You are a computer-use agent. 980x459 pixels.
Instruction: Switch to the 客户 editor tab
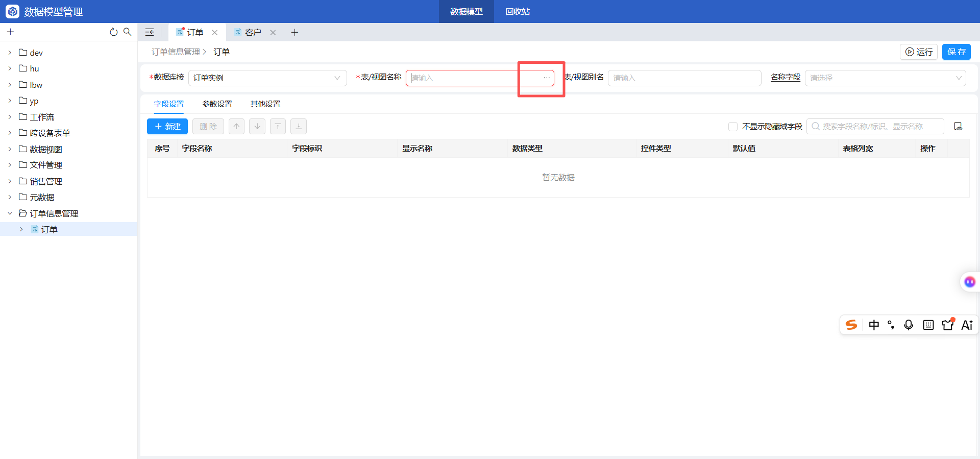[x=253, y=33]
